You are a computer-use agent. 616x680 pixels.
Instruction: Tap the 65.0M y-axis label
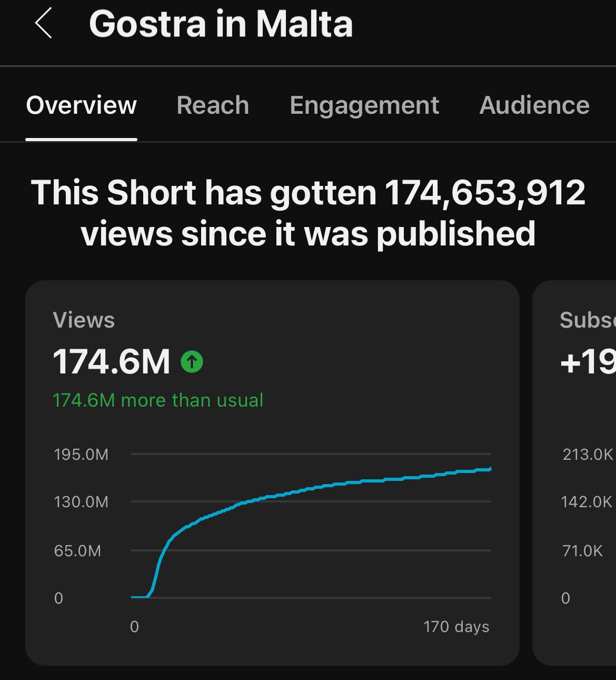coord(77,551)
